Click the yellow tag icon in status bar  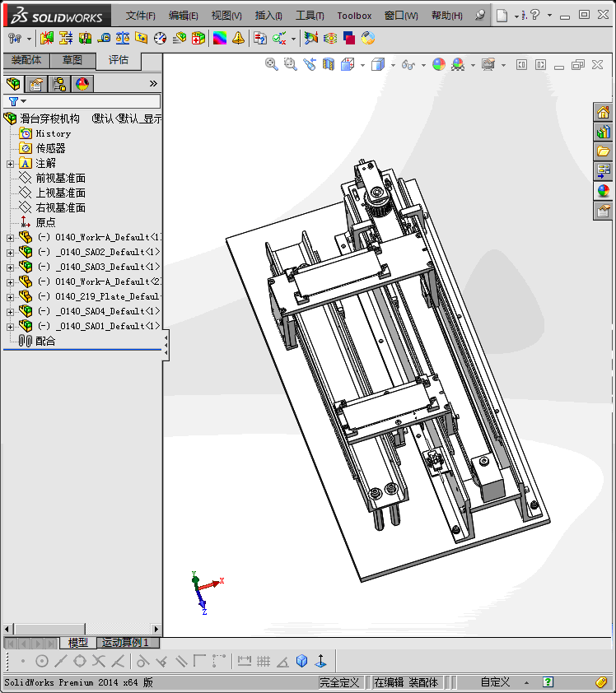point(601,682)
